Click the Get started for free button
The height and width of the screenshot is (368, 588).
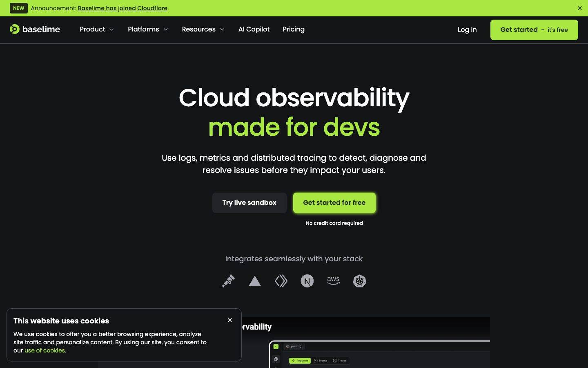click(x=334, y=203)
